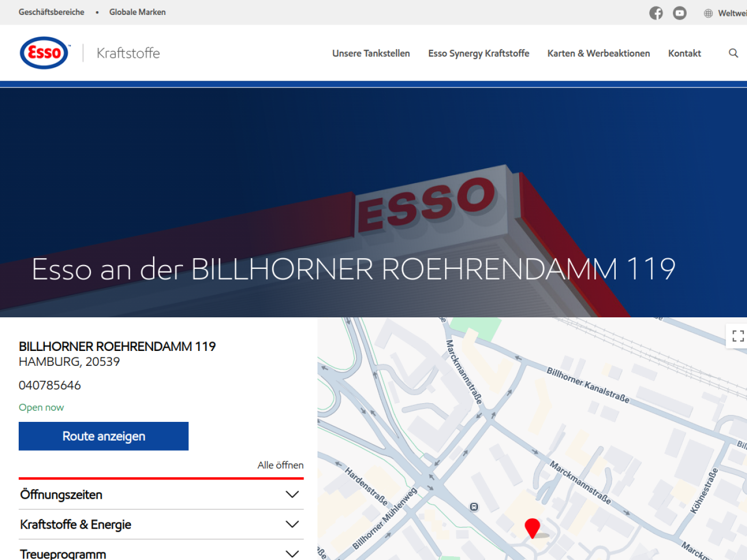Click the globe icon next to Weltweit

click(x=708, y=13)
